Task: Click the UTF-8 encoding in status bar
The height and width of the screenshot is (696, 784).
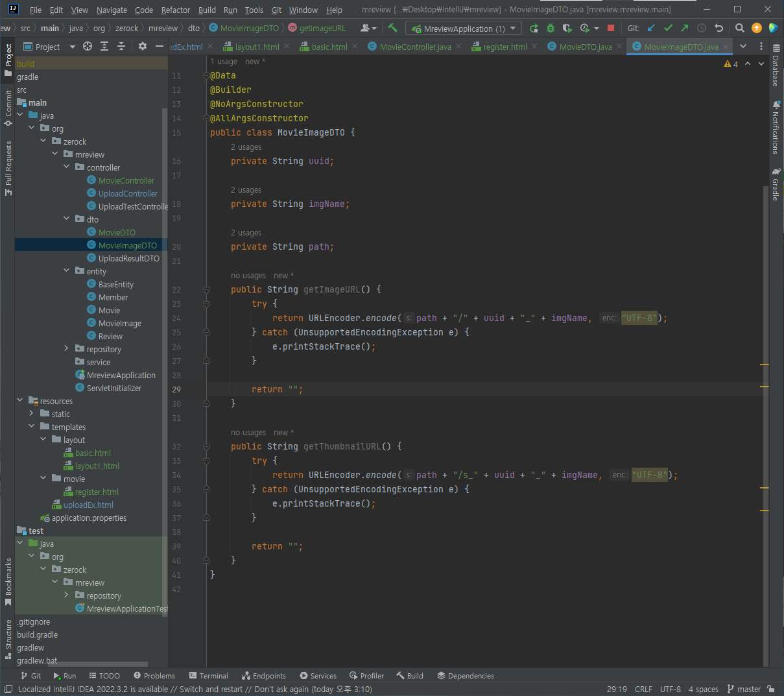Action: pos(671,689)
